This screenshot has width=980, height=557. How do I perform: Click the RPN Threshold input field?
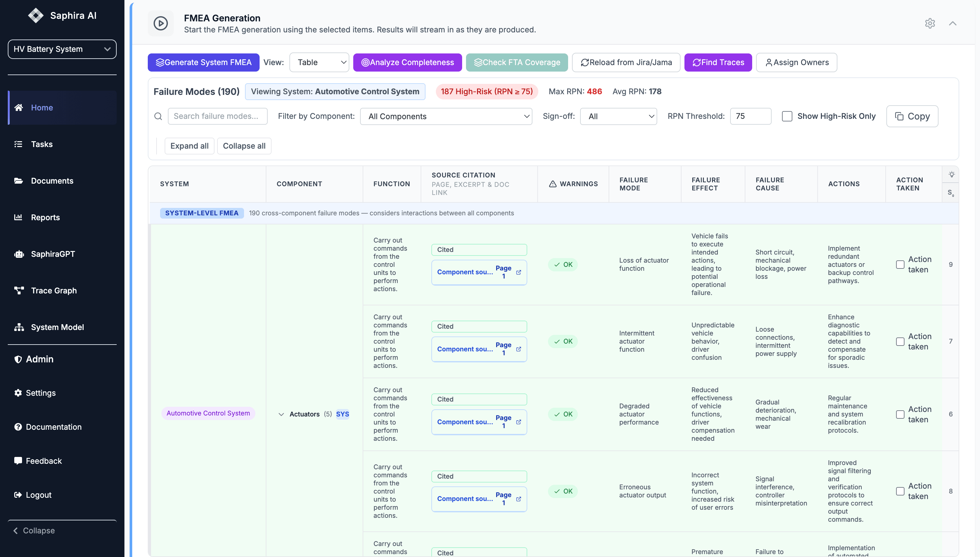tap(750, 116)
